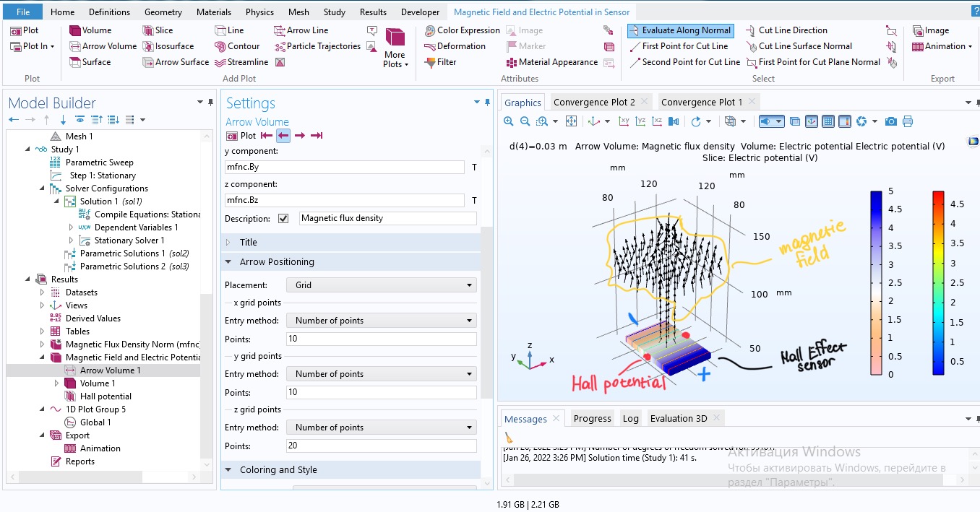Toggle Evaluate Along Normal
980x512 pixels.
680,30
